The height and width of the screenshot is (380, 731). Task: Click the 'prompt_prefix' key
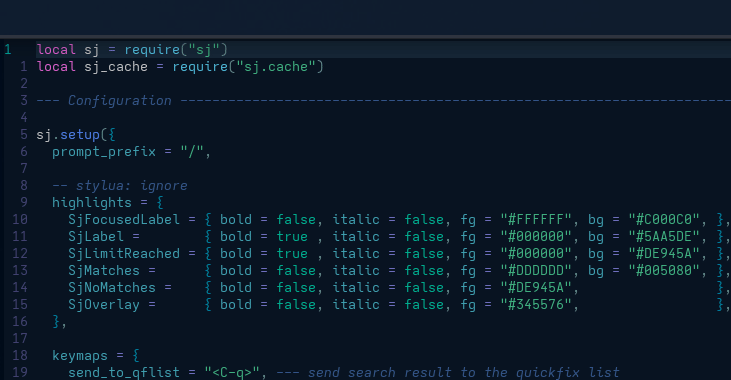103,152
